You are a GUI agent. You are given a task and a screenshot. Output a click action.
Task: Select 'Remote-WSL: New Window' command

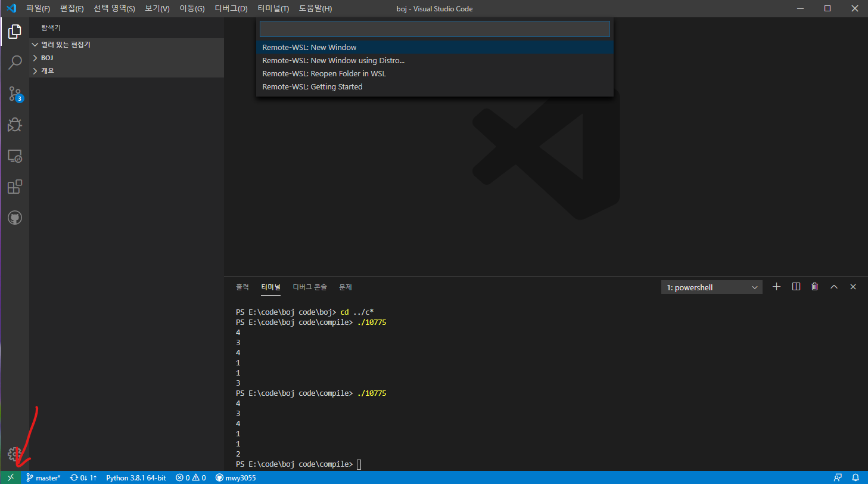pos(435,47)
